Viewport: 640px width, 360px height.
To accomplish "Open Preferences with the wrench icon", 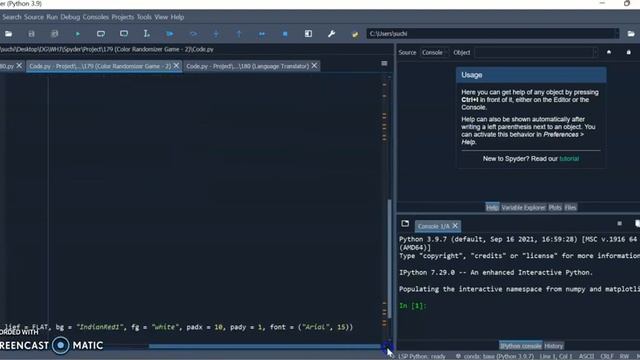I will 331,34.
